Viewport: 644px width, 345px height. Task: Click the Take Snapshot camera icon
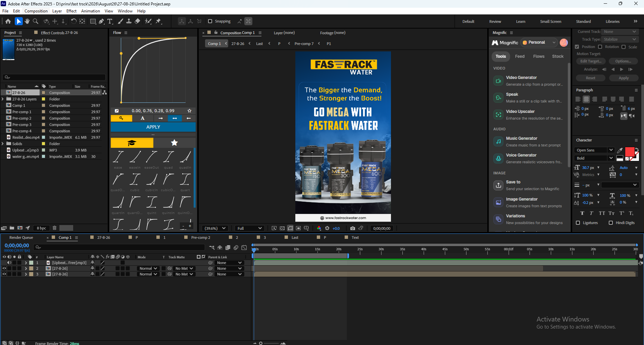(x=353, y=228)
